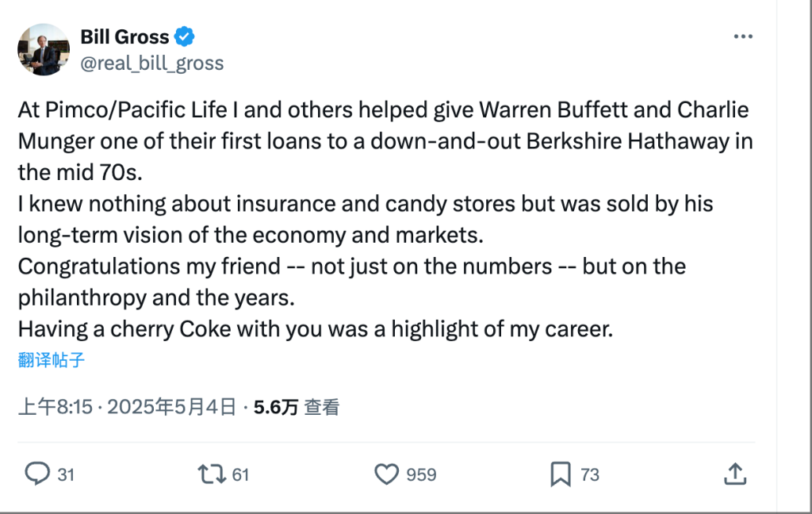Open the post options menu

pyautogui.click(x=744, y=36)
